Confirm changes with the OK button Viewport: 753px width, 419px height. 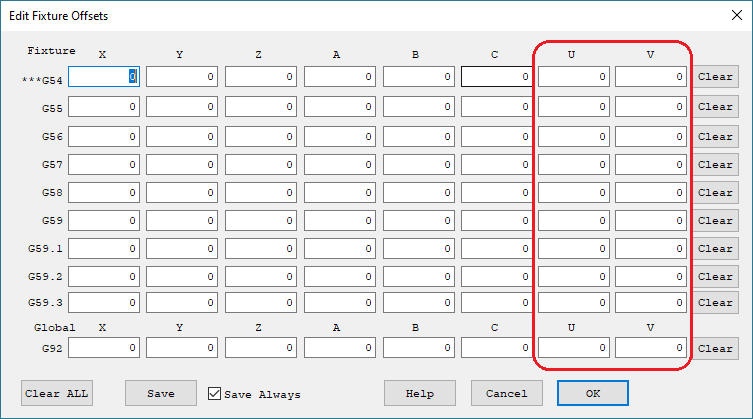pos(593,393)
